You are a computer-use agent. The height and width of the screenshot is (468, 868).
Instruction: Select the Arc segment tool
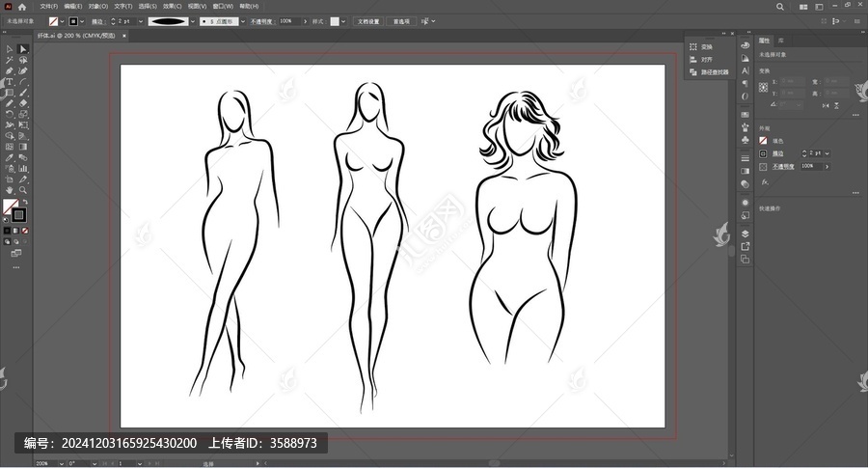point(23,81)
